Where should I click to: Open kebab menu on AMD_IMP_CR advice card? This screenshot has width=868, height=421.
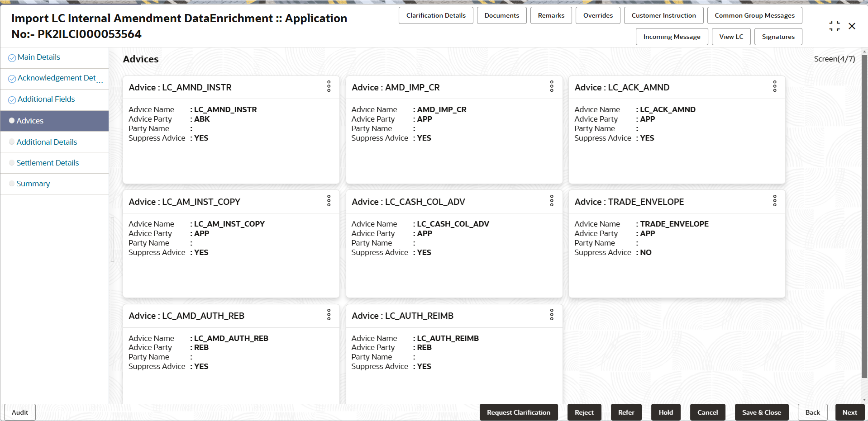tap(552, 86)
